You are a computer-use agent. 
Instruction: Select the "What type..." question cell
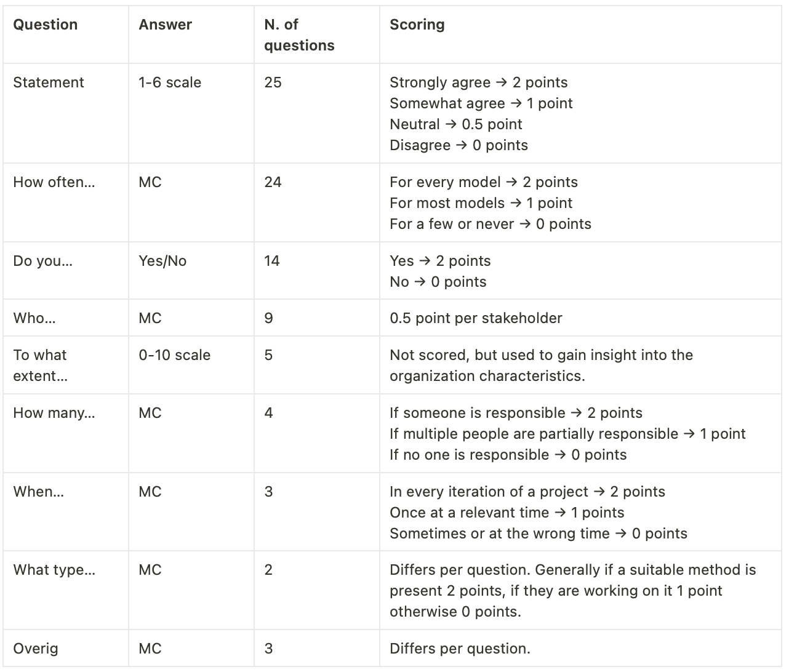[54, 570]
